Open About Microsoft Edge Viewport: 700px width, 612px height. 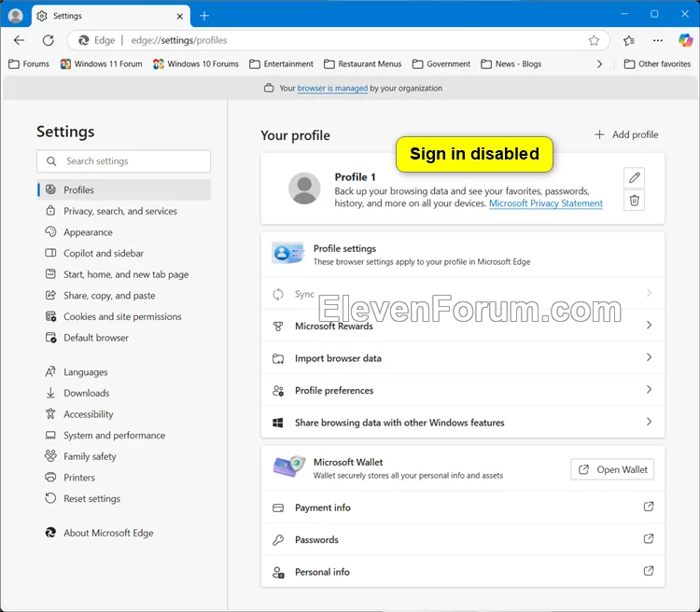[124, 533]
